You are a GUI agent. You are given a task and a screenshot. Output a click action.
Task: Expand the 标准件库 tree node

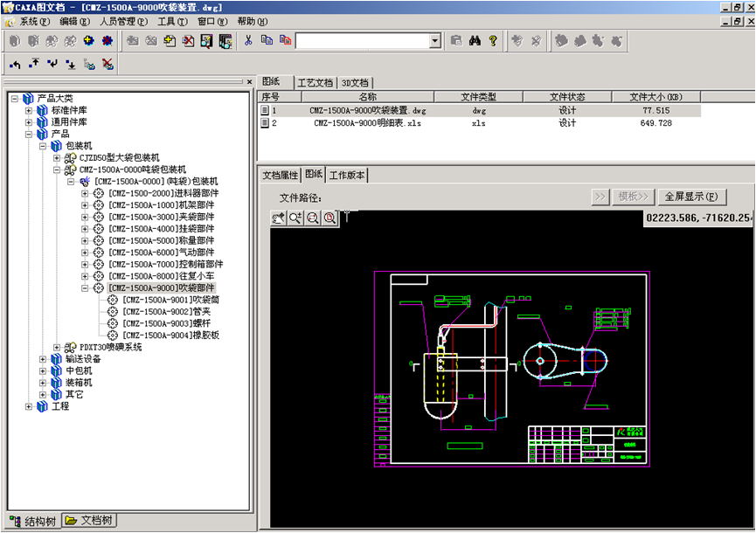[29, 110]
